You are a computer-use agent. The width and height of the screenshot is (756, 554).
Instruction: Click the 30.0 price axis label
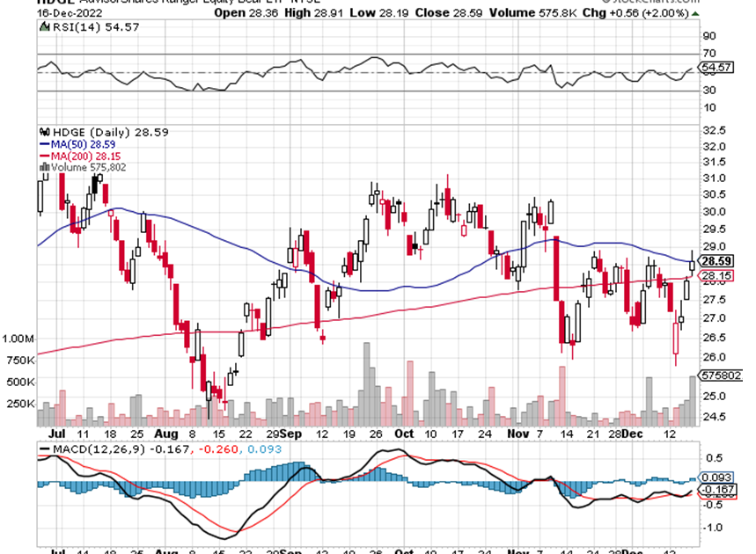[x=714, y=212]
